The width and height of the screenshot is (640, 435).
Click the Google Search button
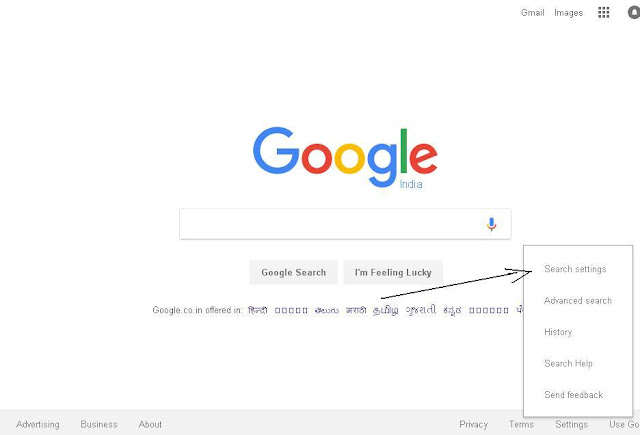(293, 272)
